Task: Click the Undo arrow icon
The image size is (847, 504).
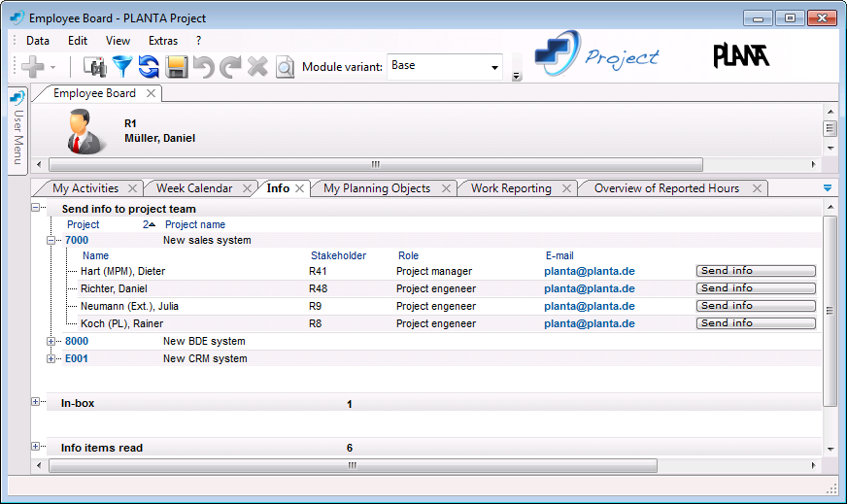Action: click(x=204, y=67)
